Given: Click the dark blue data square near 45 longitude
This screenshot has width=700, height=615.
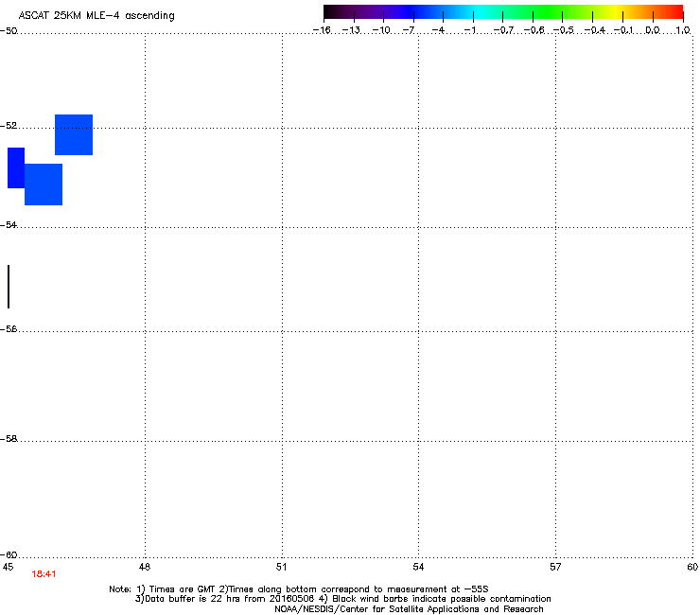Looking at the screenshot, I should (x=16, y=167).
